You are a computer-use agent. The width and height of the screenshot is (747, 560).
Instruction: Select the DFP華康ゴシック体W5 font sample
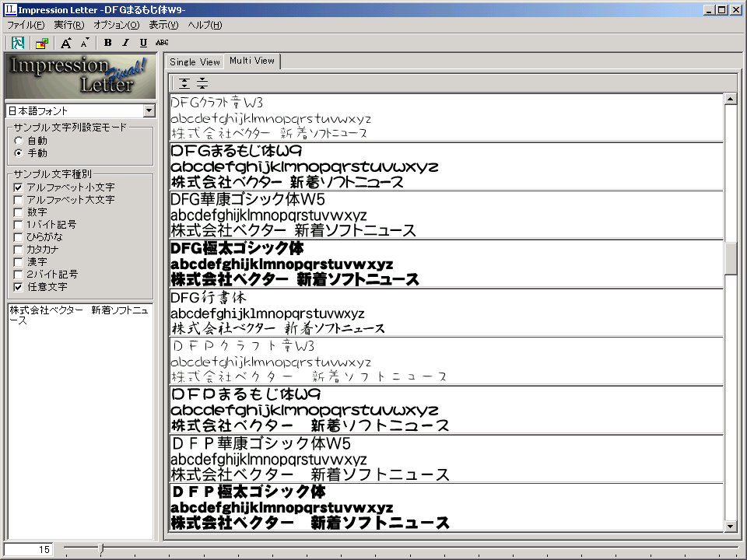click(447, 459)
